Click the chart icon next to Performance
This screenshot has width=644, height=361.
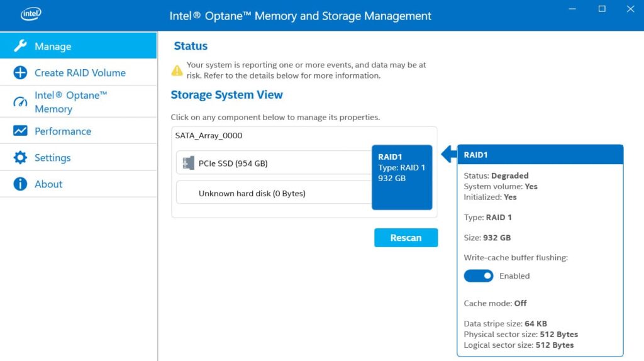tap(20, 131)
